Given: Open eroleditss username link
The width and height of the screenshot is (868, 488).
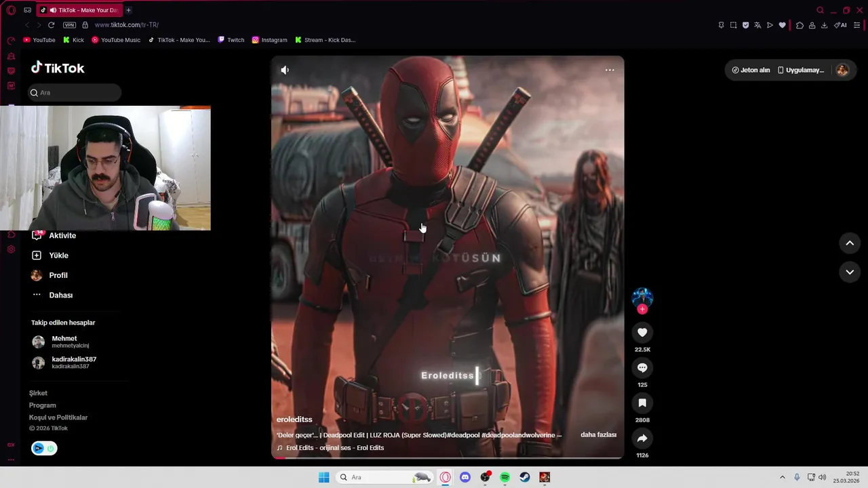Looking at the screenshot, I should point(294,420).
